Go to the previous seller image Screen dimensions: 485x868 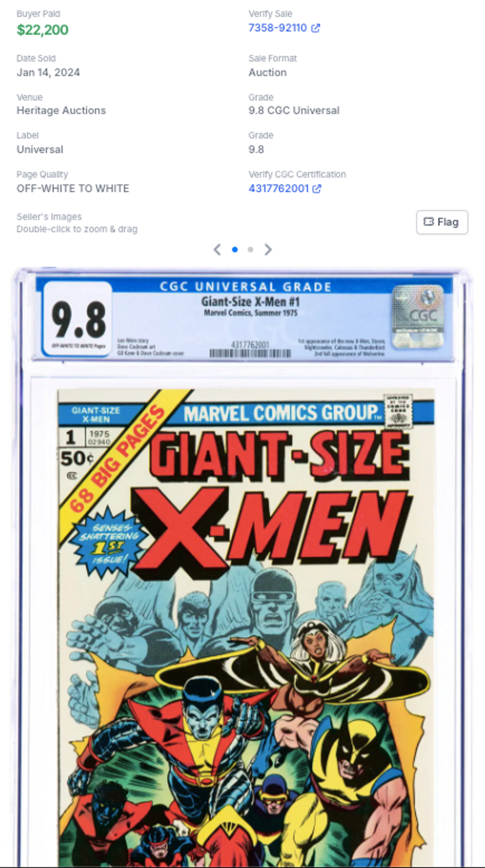point(217,250)
